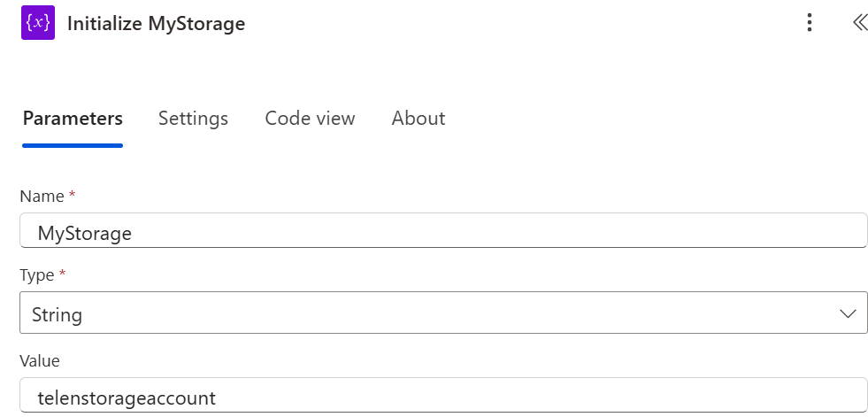Click the Value field with telenstorageaccount
The image size is (868, 417).
442,398
